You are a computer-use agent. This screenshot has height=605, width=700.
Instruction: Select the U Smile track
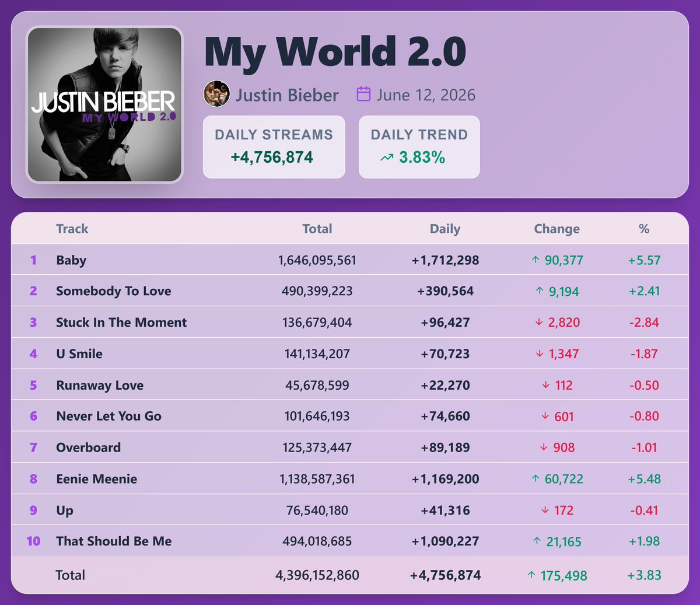[79, 354]
